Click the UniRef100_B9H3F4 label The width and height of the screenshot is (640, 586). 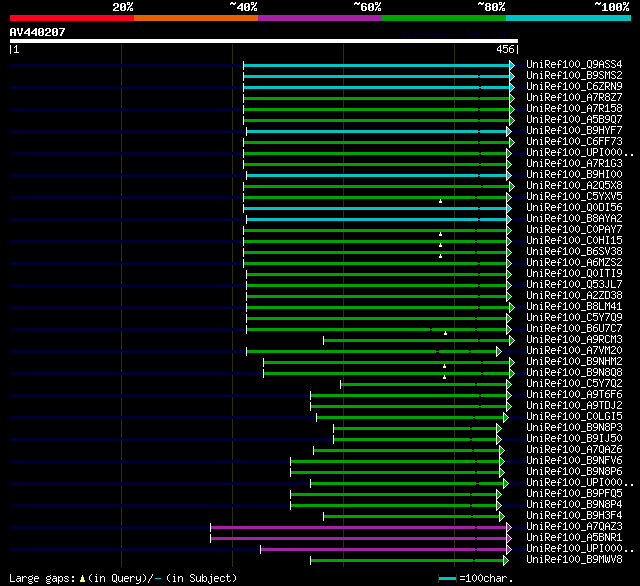click(x=574, y=516)
